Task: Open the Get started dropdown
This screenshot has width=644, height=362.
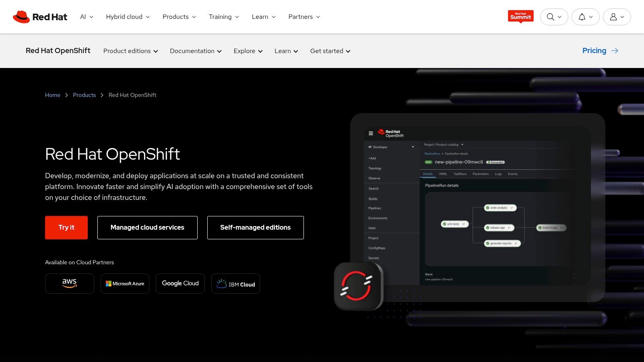Action: [x=330, y=51]
